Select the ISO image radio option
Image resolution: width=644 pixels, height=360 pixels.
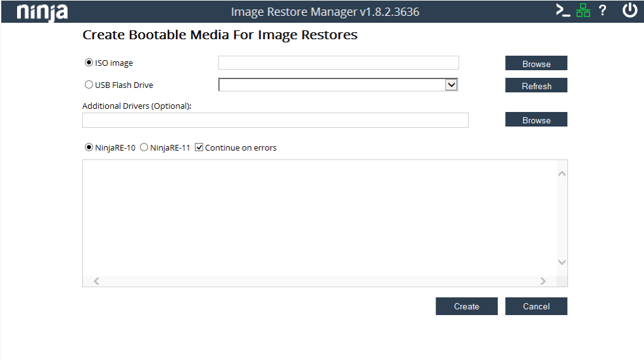tap(89, 63)
